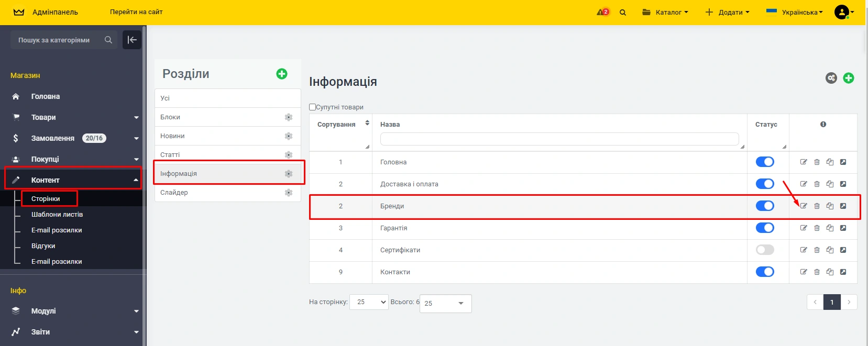Click the trash icon for Головна row
This screenshot has height=346, width=868.
[x=817, y=162]
